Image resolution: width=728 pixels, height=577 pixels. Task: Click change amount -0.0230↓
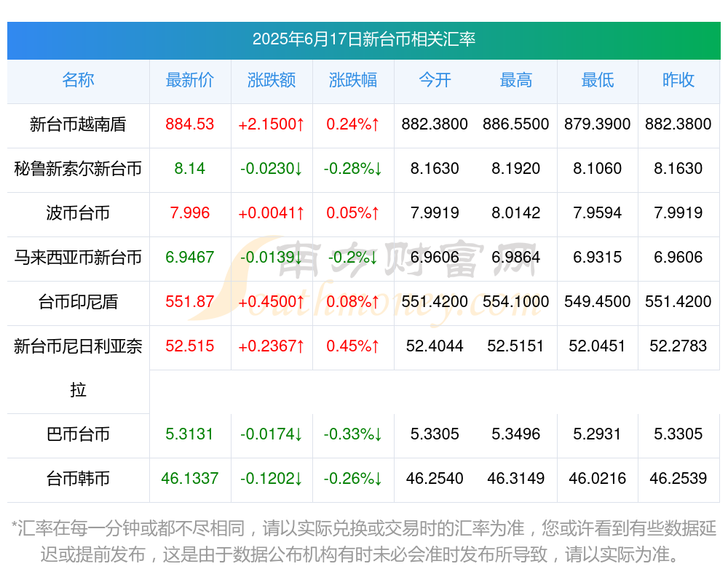(x=272, y=169)
